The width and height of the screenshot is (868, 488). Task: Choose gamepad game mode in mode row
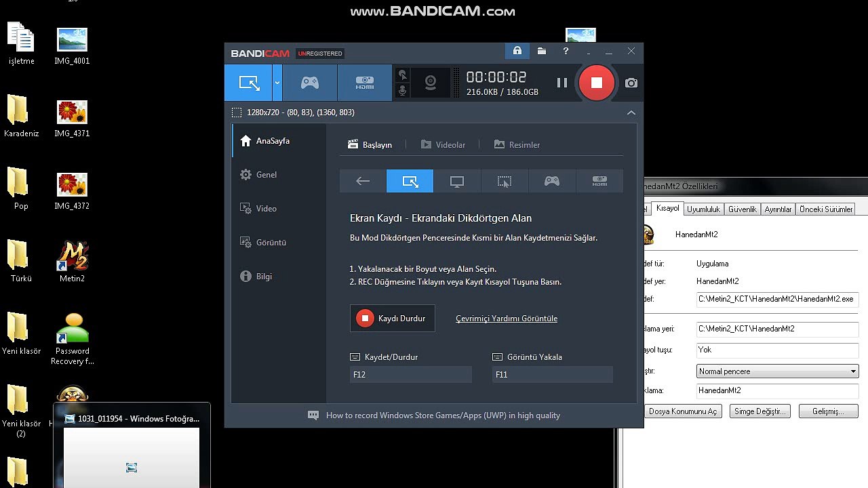(x=552, y=181)
